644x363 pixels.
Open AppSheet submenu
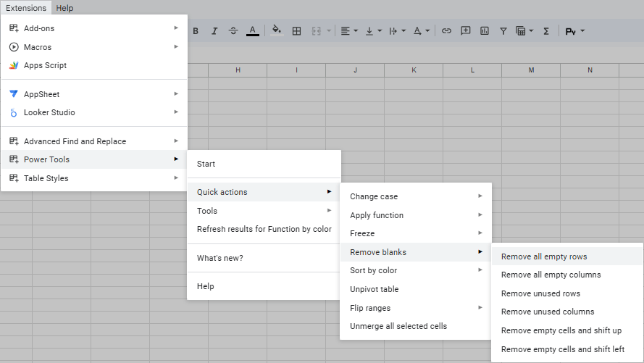coord(94,94)
